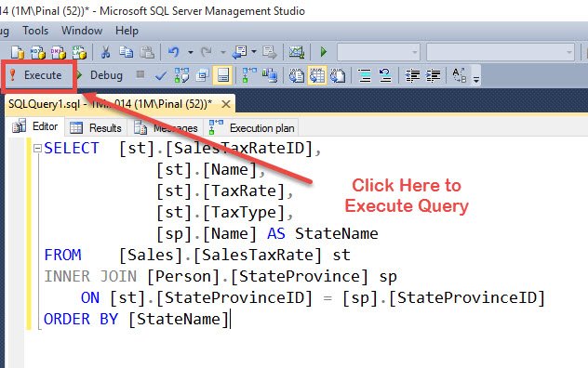Click [StateProvince] table name in JOIN line
588x368 pixels.
pyautogui.click(x=300, y=276)
